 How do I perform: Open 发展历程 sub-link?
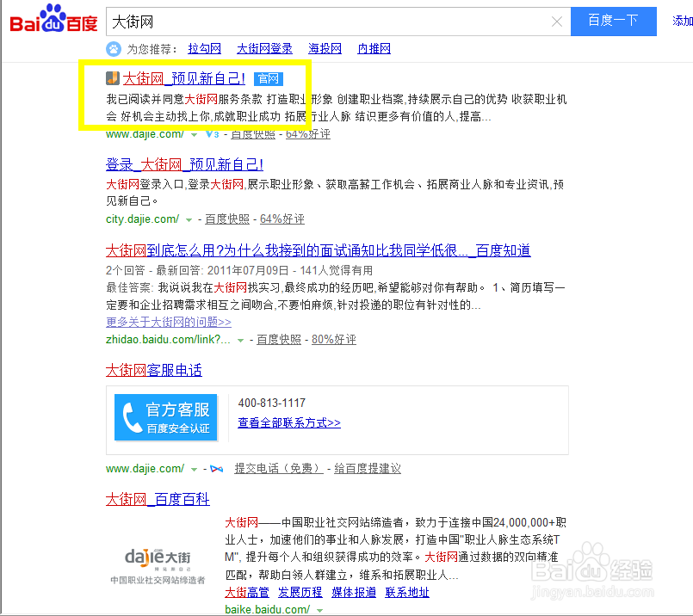(x=300, y=592)
